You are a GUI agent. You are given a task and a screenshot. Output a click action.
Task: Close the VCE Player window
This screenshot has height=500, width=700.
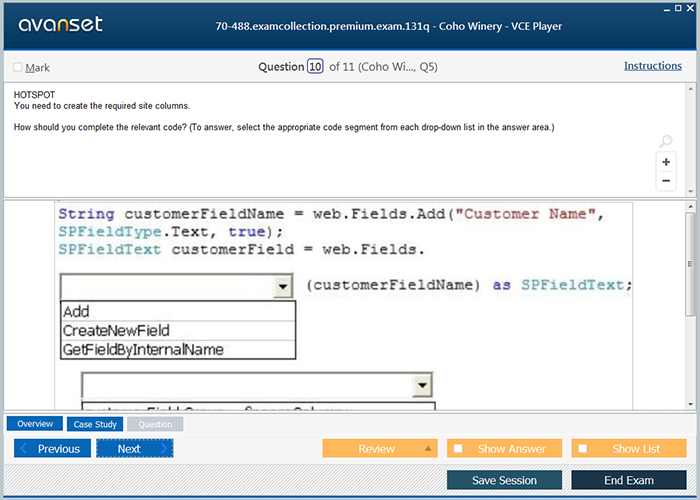tap(690, 8)
